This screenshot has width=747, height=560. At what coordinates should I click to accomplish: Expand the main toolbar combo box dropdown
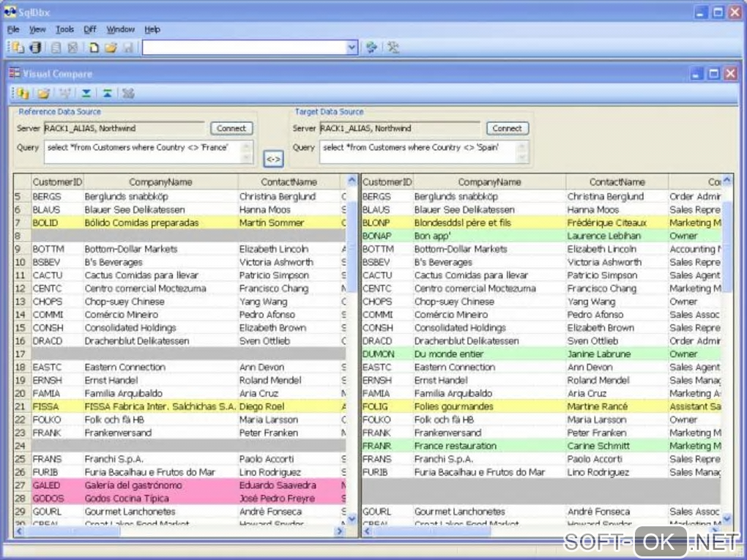(x=352, y=47)
